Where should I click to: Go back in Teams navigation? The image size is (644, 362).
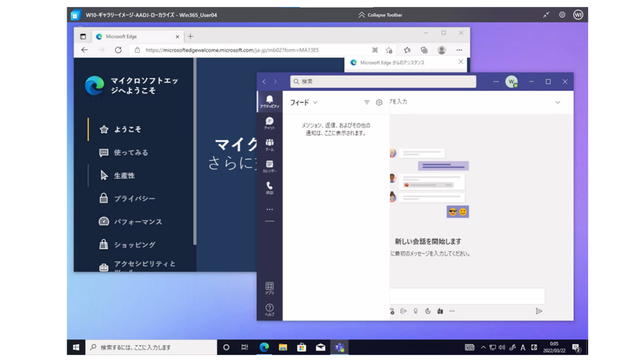point(264,82)
